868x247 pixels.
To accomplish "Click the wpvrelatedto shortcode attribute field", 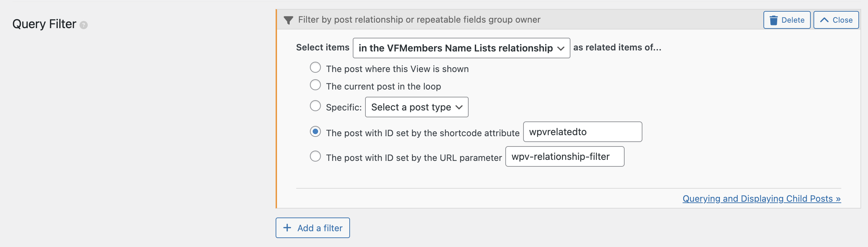I will [x=583, y=132].
